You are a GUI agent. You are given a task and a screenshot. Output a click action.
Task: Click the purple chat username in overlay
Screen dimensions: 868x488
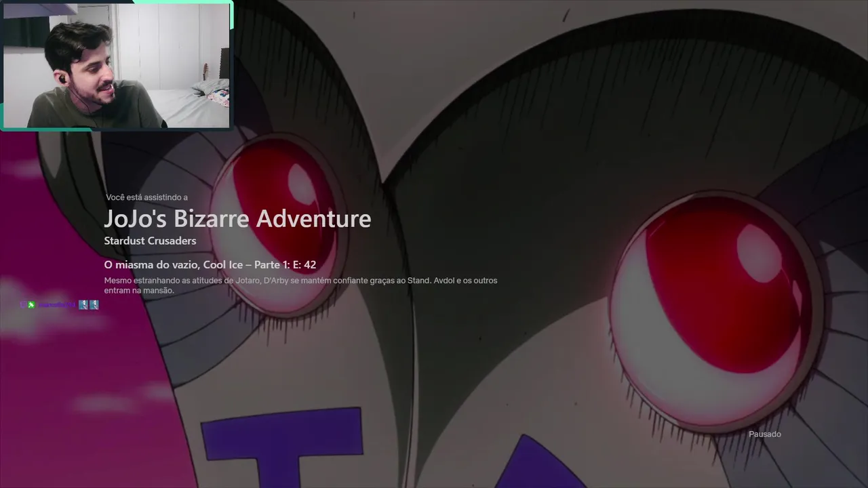tap(57, 305)
